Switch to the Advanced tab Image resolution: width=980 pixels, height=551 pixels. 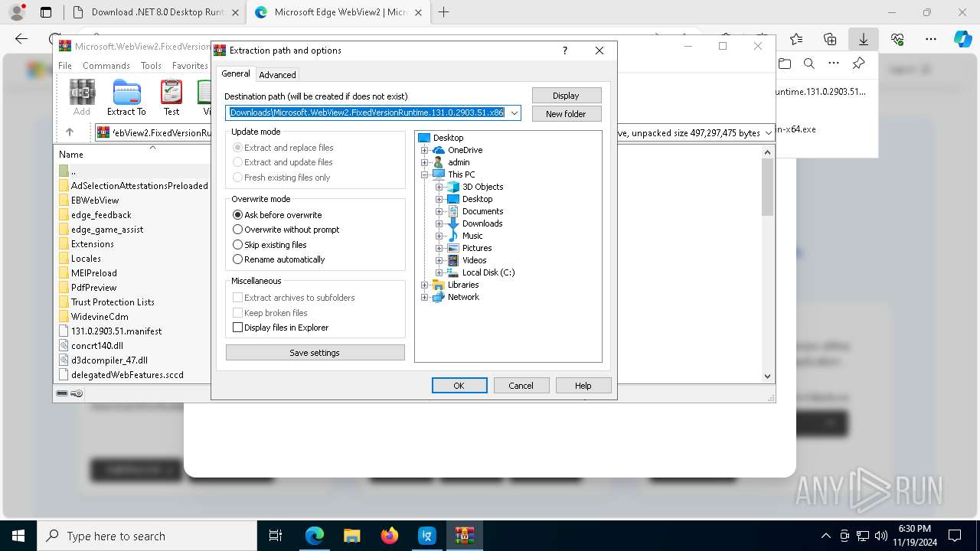click(277, 75)
